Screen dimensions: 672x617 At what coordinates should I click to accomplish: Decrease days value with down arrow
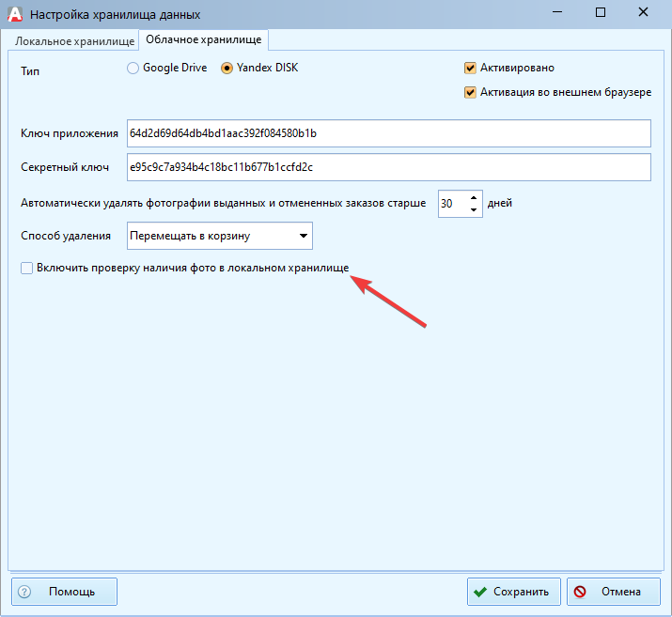(x=474, y=208)
